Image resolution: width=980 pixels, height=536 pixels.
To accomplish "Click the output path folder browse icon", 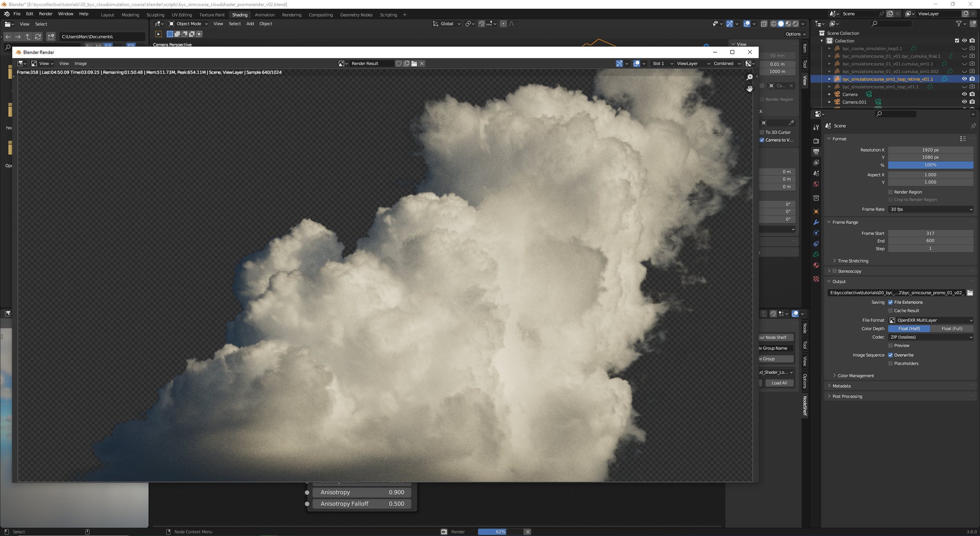I will tap(970, 293).
